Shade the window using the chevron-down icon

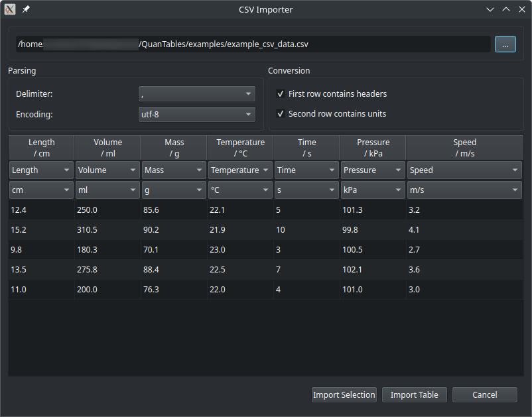[490, 9]
